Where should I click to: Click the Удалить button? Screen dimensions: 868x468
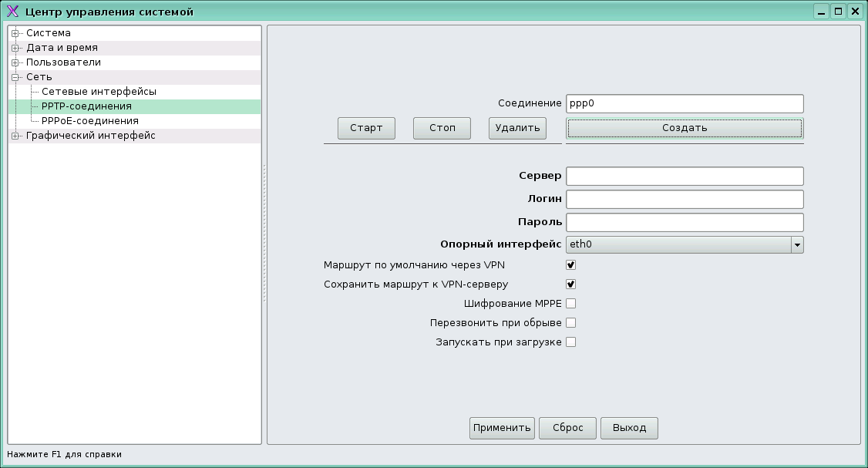(517, 128)
